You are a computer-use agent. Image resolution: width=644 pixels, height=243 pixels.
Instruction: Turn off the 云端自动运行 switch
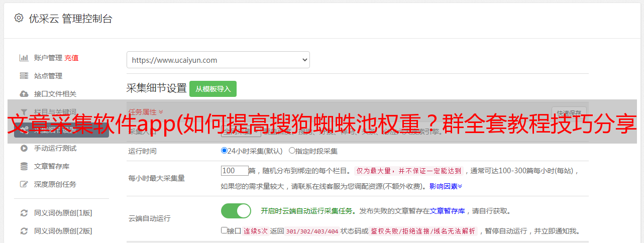(x=236, y=211)
